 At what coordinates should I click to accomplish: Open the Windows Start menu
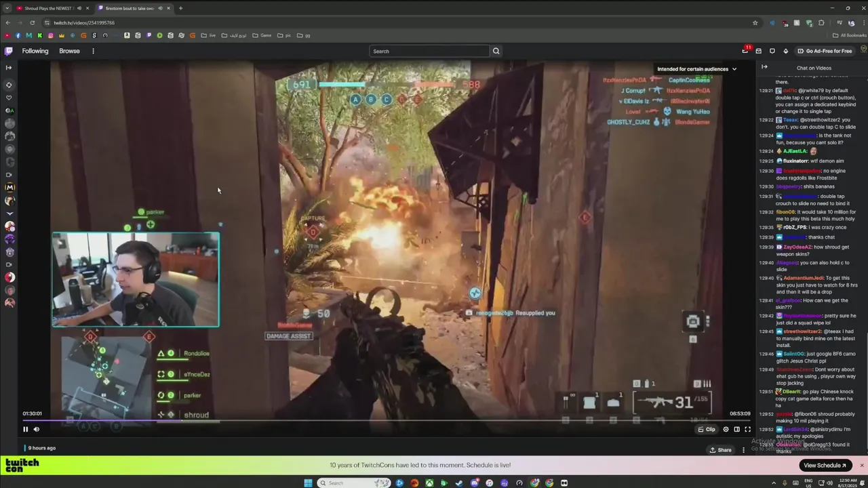[308, 483]
